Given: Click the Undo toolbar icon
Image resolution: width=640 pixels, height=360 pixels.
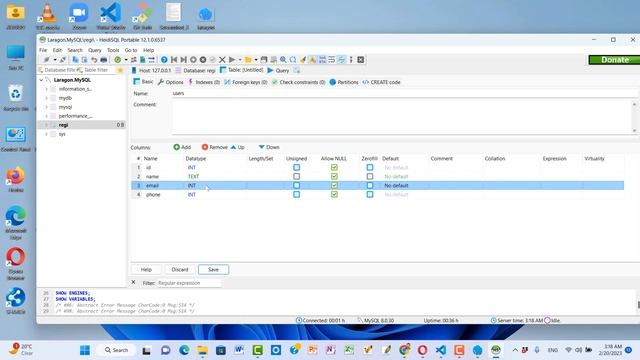Looking at the screenshot, I should 94,60.
